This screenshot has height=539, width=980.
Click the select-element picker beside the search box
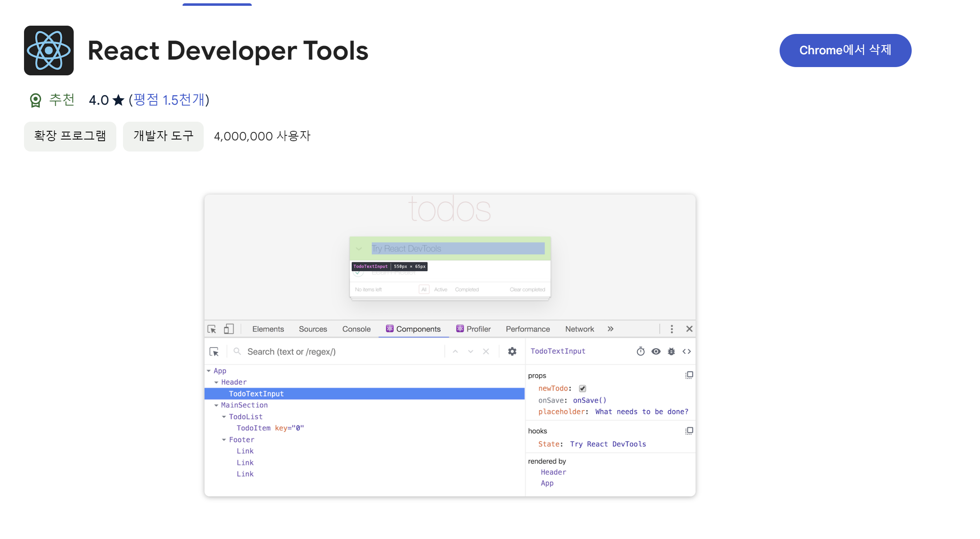click(214, 352)
